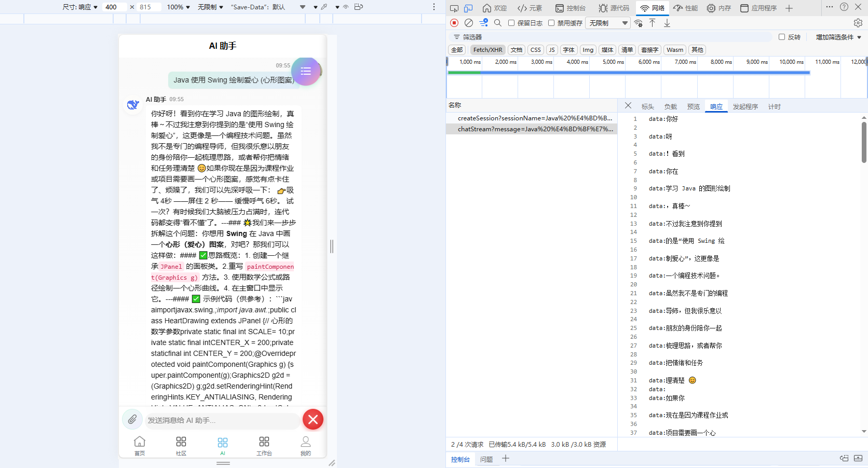The width and height of the screenshot is (868, 468).
Task: Click the red record network log icon
Action: tap(454, 23)
